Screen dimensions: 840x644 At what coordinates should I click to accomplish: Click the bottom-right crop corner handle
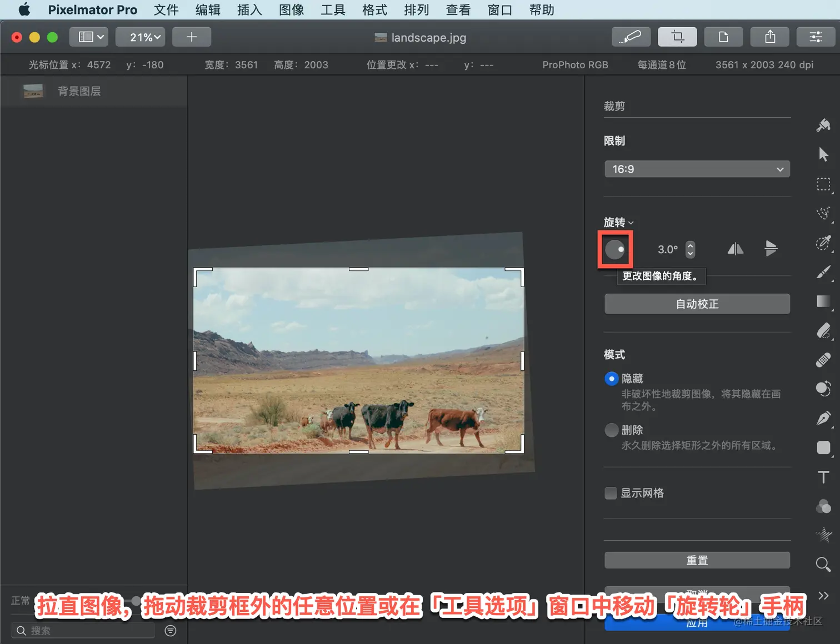click(515, 444)
